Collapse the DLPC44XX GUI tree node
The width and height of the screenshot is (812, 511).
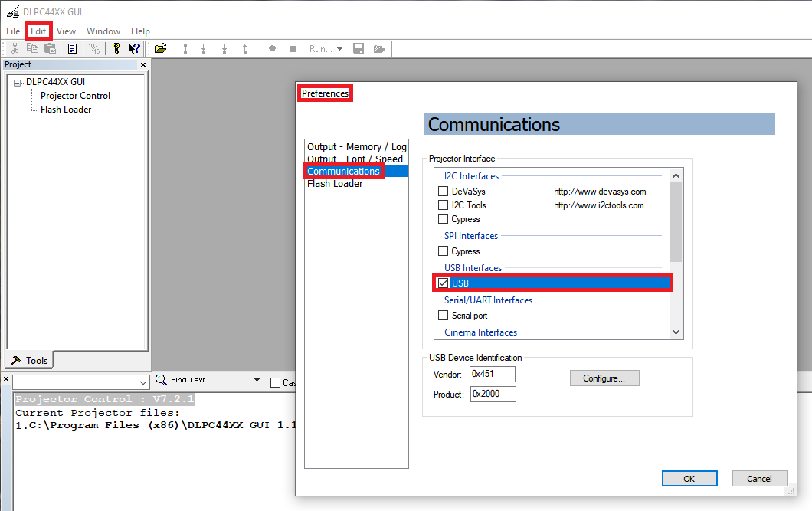(18, 82)
